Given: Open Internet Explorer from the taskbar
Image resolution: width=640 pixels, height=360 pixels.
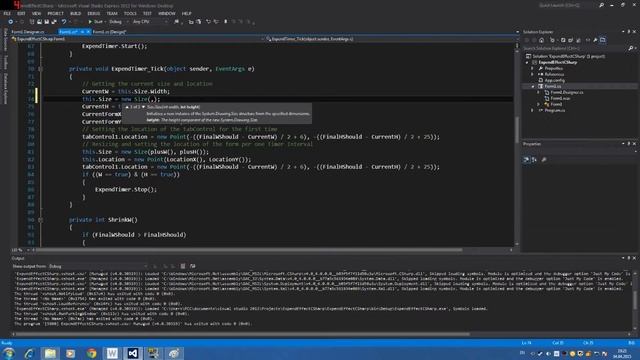Looking at the screenshot, I should pos(29,353).
